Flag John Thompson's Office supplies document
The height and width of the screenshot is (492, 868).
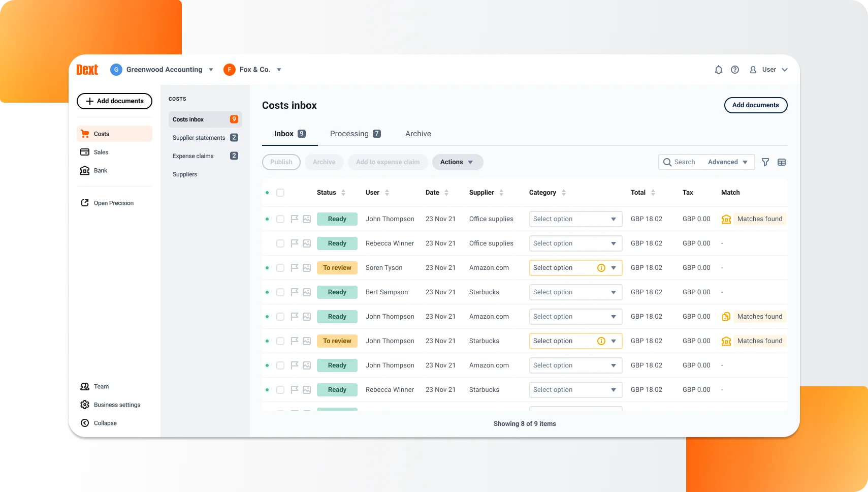294,219
